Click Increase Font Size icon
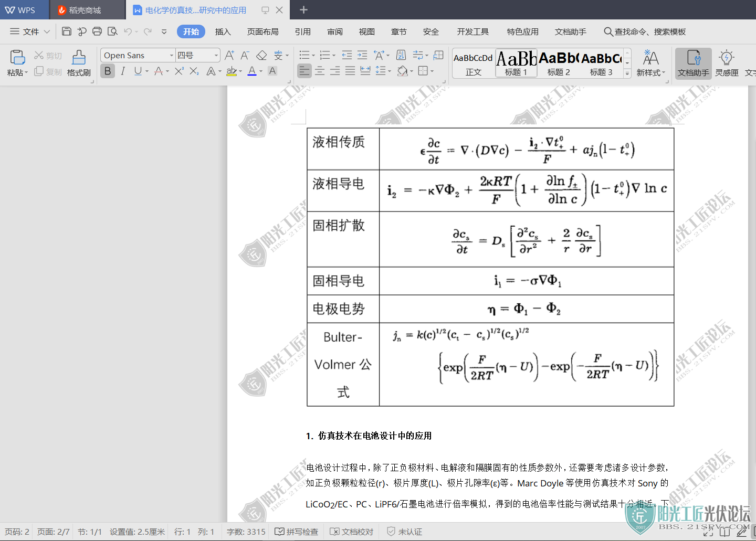Image resolution: width=756 pixels, height=541 pixels. pos(229,55)
